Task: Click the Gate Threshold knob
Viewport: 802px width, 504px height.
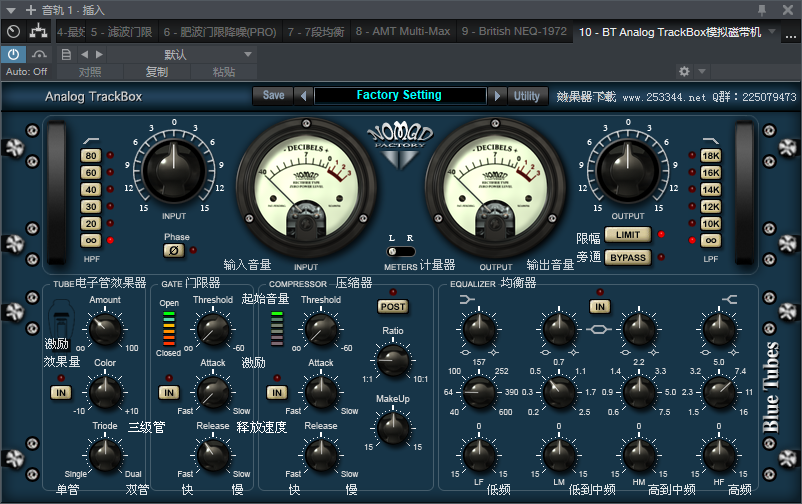Action: [213, 330]
